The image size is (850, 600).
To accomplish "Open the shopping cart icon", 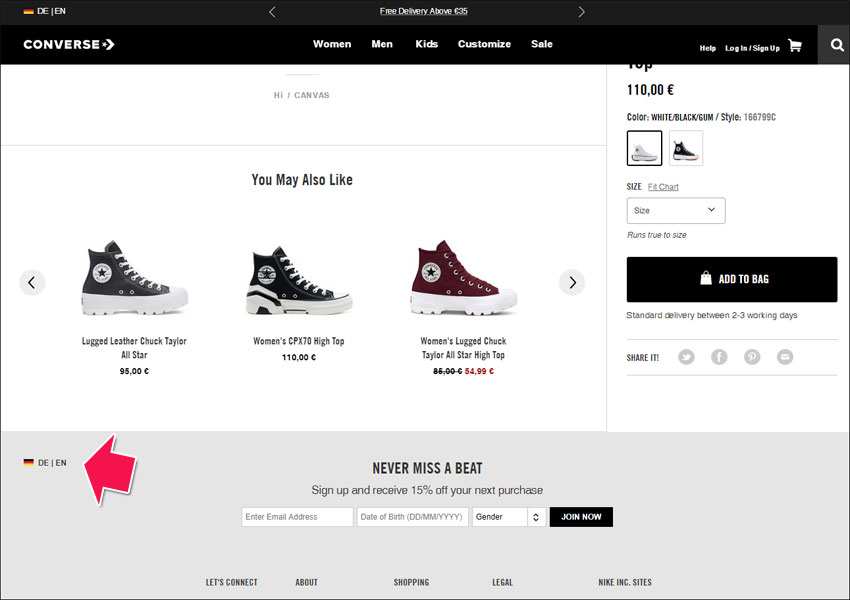I will point(795,46).
